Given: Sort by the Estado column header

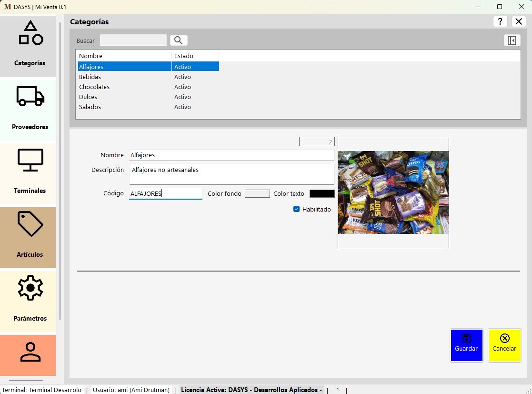Looking at the screenshot, I should pyautogui.click(x=195, y=56).
